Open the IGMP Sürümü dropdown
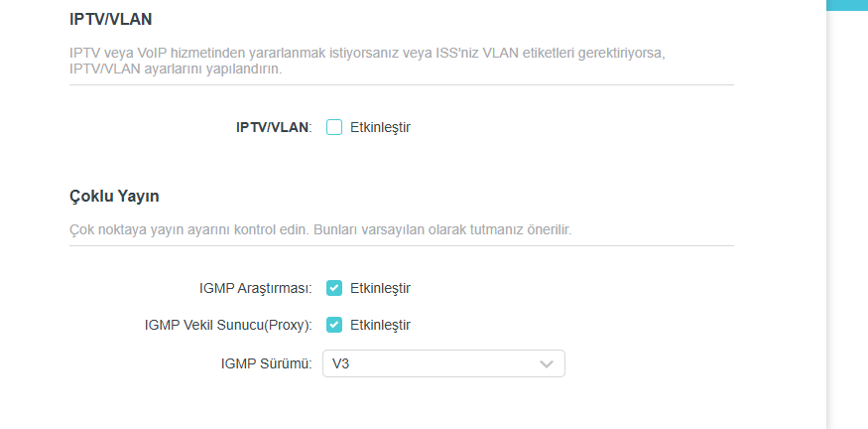 coord(443,364)
